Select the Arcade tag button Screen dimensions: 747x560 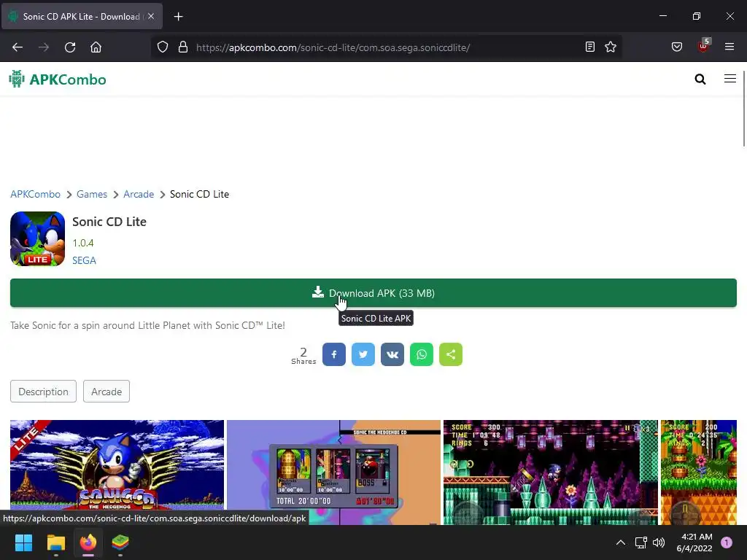click(x=107, y=392)
